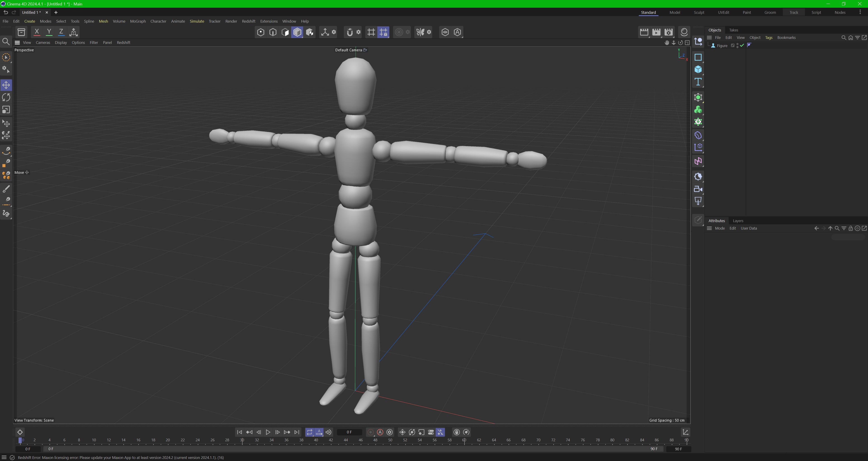Open the Cameras viewport dropdown menu

[43, 43]
